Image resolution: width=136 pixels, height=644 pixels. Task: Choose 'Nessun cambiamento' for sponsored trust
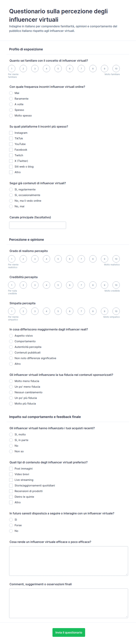pos(11,392)
